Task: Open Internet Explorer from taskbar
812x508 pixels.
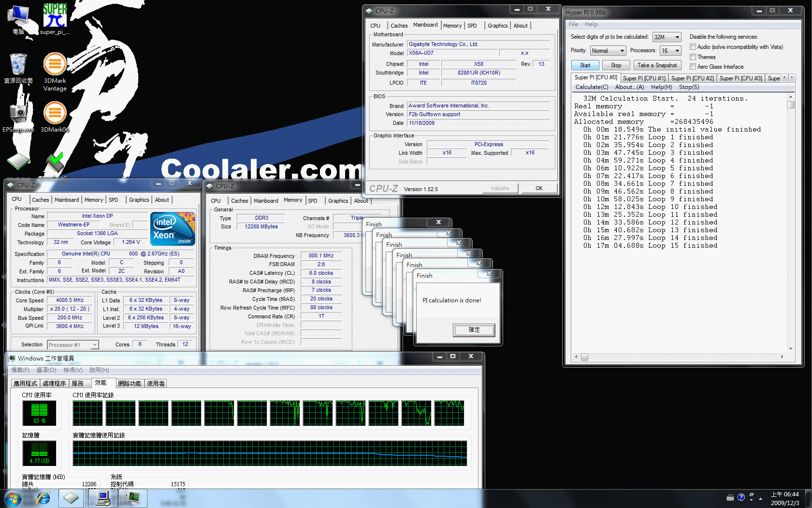Action: pos(43,498)
